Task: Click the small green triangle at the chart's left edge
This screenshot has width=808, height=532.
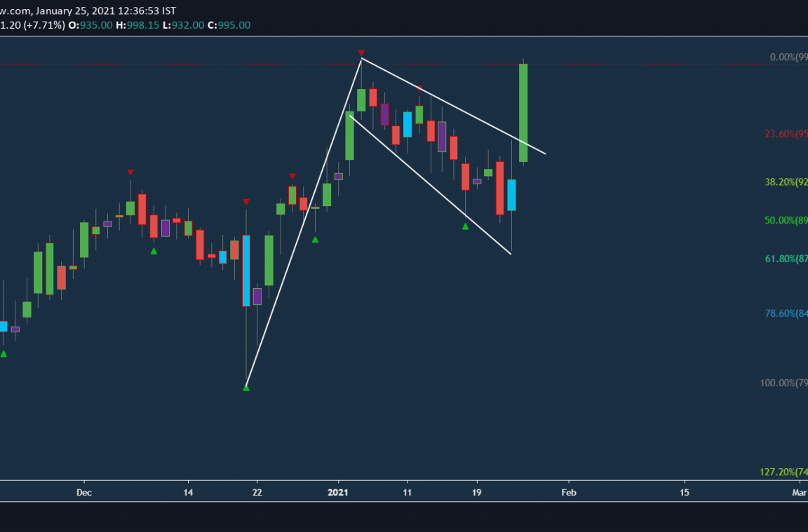Action: click(4, 354)
